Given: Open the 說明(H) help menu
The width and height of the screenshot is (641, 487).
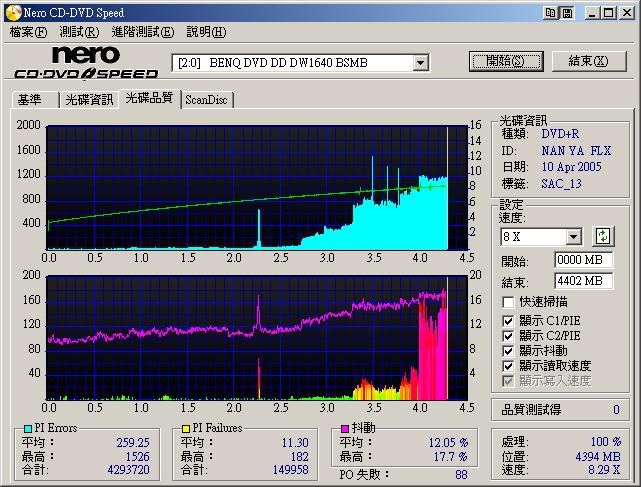Looking at the screenshot, I should pyautogui.click(x=206, y=32).
